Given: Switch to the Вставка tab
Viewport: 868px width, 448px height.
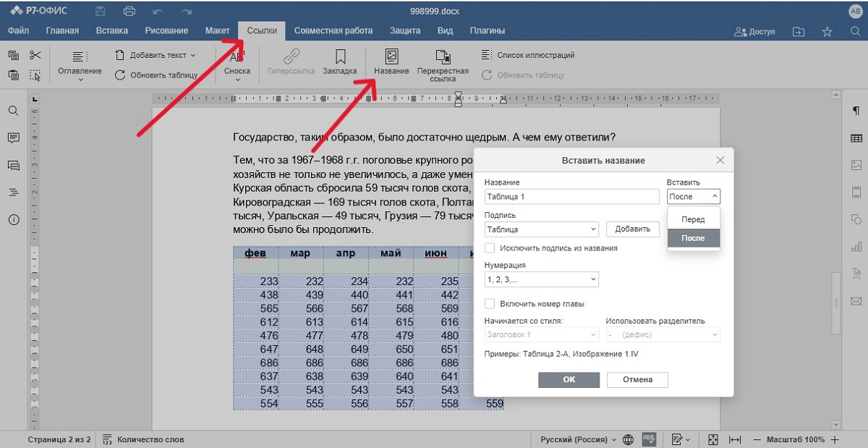Looking at the screenshot, I should pos(111,31).
